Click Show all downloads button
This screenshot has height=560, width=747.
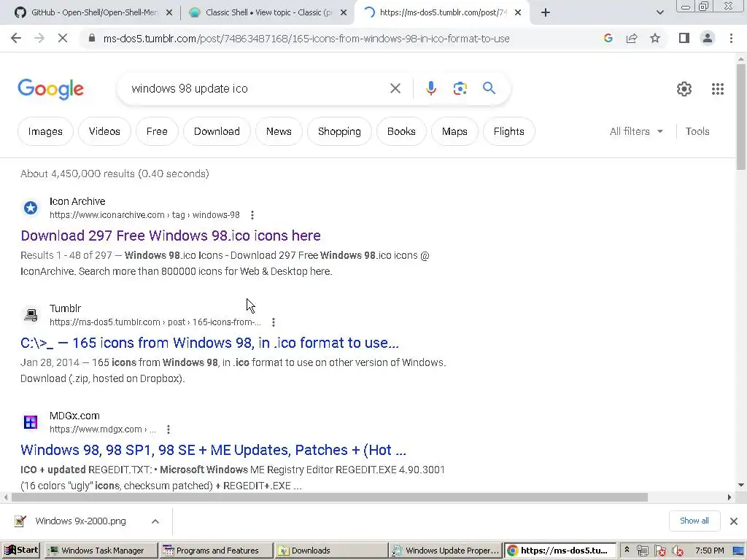[x=694, y=521]
